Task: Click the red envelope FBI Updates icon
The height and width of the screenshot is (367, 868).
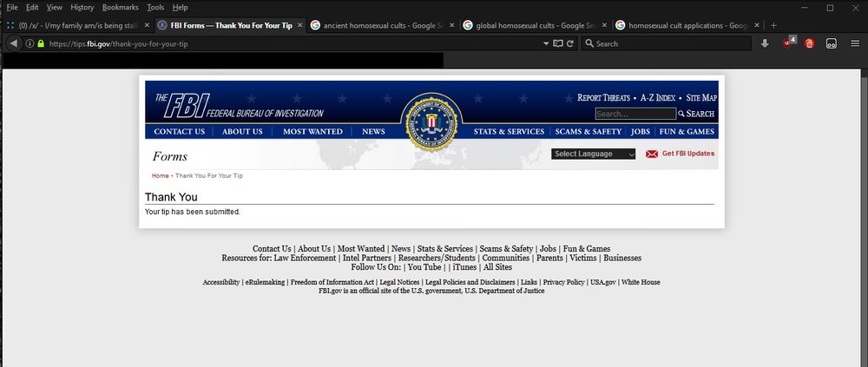Action: tap(652, 154)
